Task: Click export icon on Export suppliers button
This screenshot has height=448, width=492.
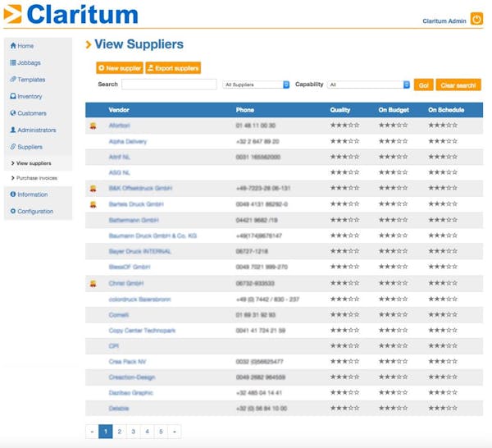Action: (151, 68)
